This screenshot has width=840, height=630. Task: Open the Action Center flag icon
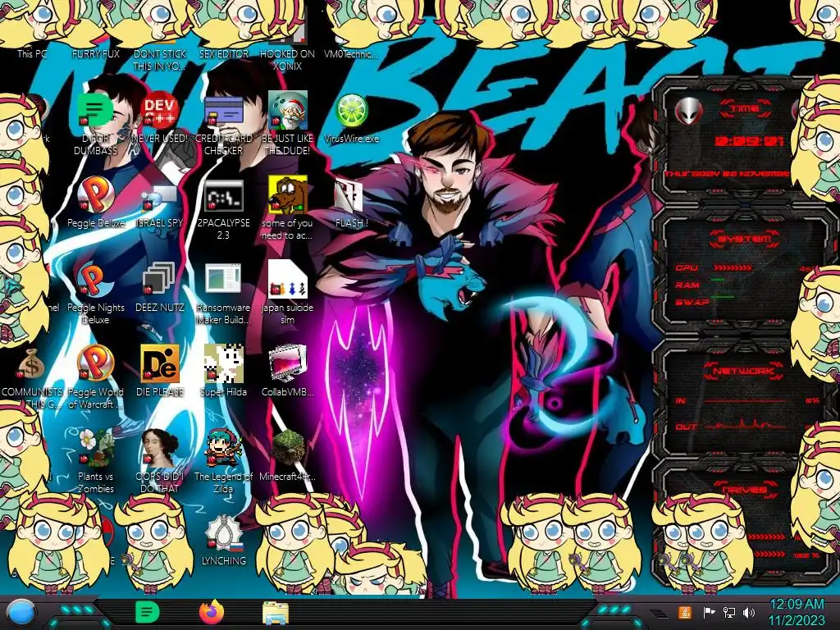click(709, 612)
